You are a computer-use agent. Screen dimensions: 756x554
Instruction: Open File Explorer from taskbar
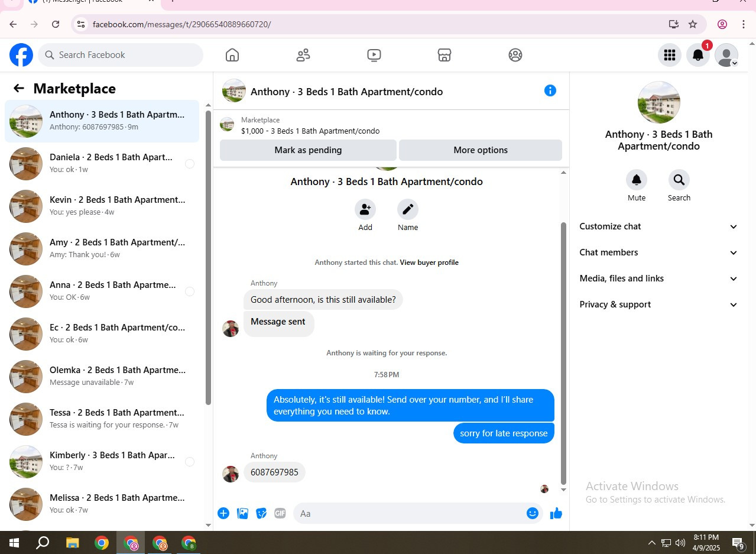[72, 543]
